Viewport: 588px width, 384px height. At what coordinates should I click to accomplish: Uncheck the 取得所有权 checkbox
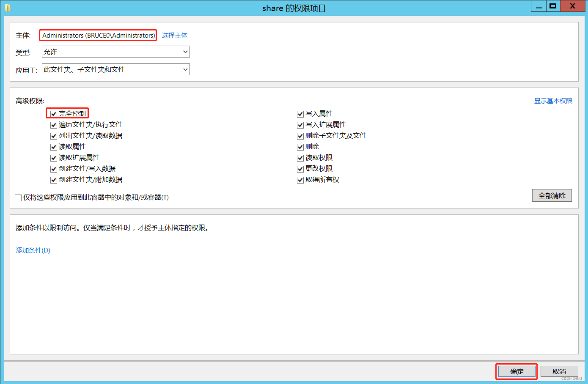(300, 180)
